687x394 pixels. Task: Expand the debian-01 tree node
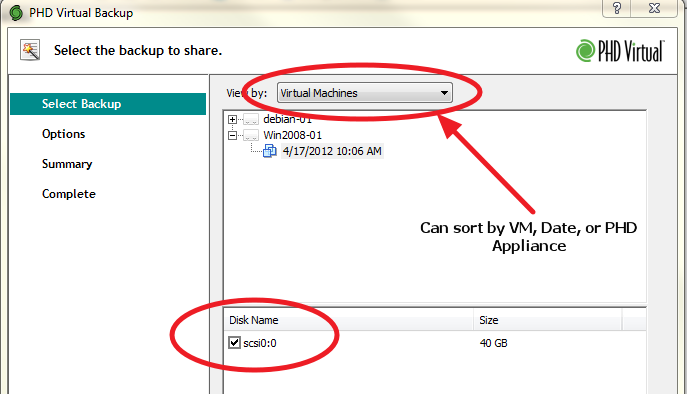click(233, 119)
